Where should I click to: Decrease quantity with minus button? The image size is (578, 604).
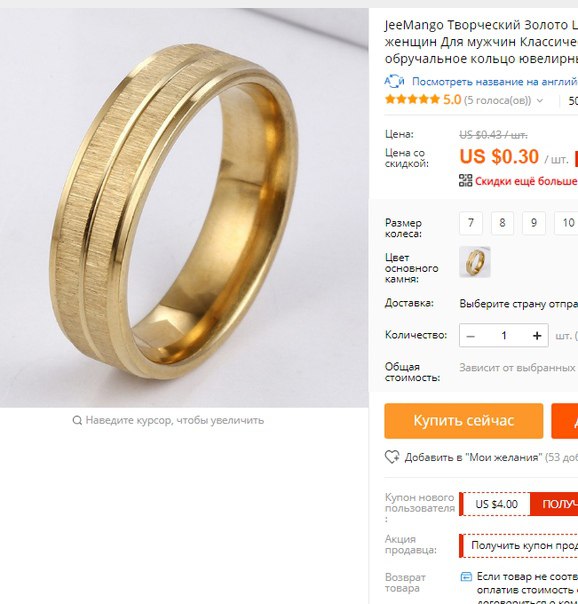(x=470, y=336)
